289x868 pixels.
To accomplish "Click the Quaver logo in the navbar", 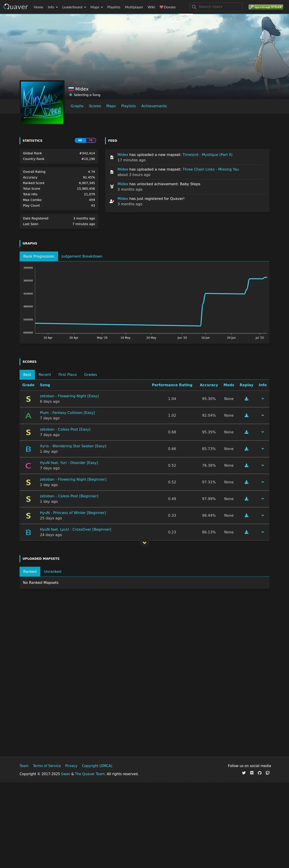I will [16, 7].
